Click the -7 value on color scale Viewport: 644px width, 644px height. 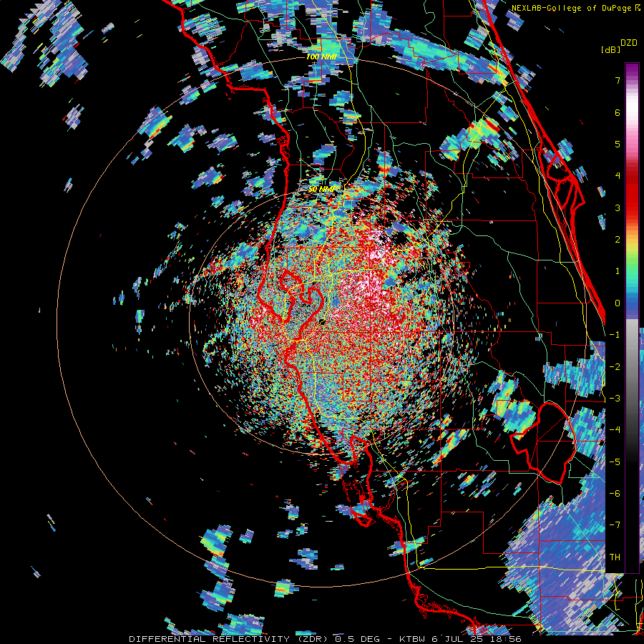[x=615, y=525]
